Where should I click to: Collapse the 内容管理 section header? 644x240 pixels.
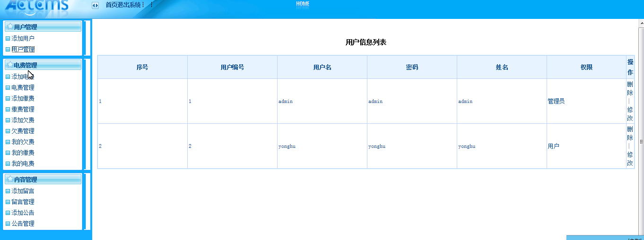(x=43, y=180)
